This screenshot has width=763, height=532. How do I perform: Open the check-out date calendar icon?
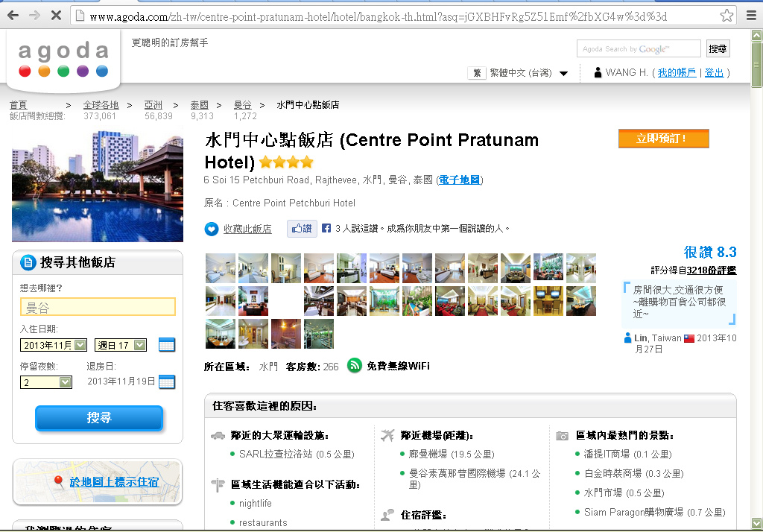(166, 381)
